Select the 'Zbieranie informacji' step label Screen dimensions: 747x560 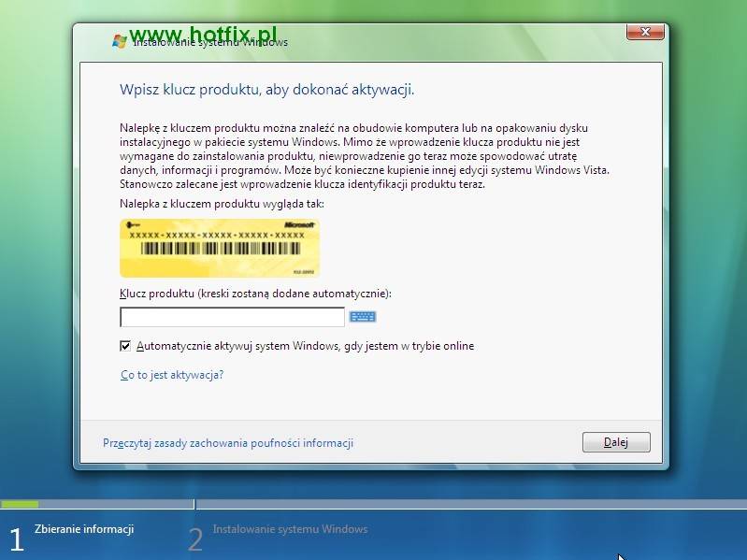[x=84, y=529]
